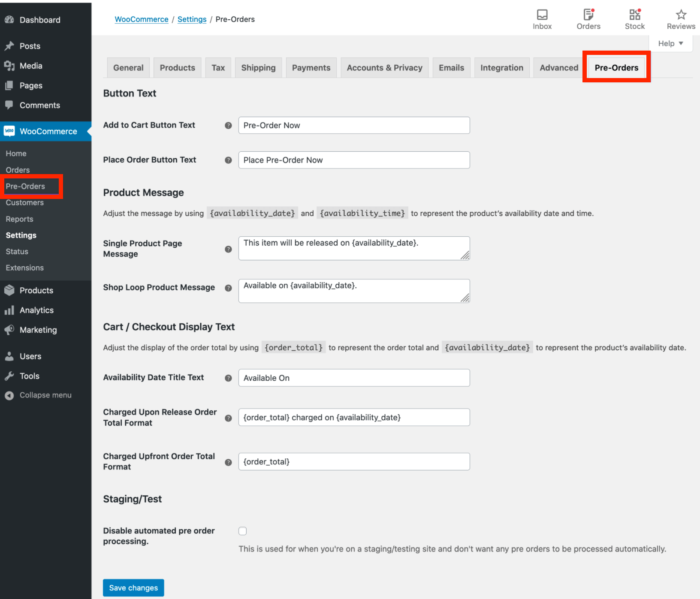
Task: Click help icon for Shop Loop Product Message
Action: coord(228,288)
